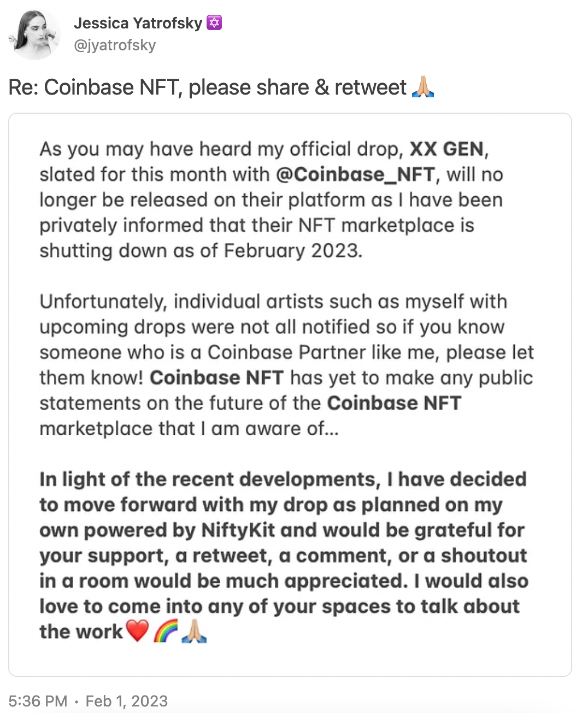Click the first bold 'Coinbase NFT' in paragraph two
This screenshot has height=713, width=588.
(x=216, y=377)
